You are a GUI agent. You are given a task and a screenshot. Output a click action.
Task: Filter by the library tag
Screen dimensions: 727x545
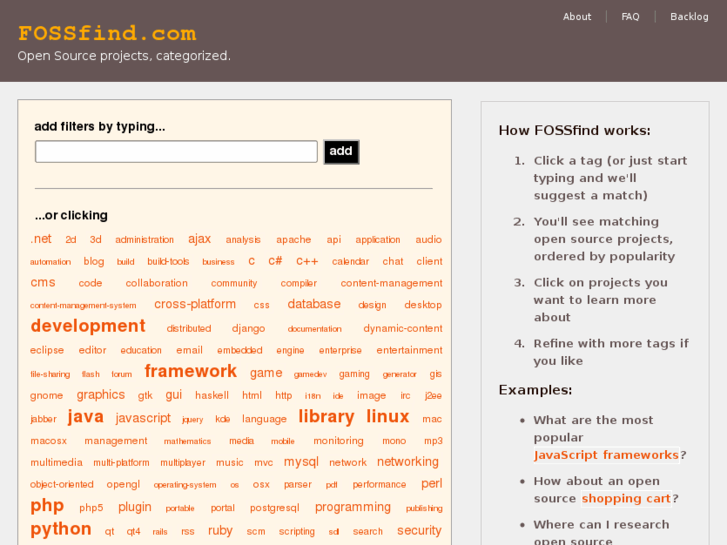pos(326,416)
